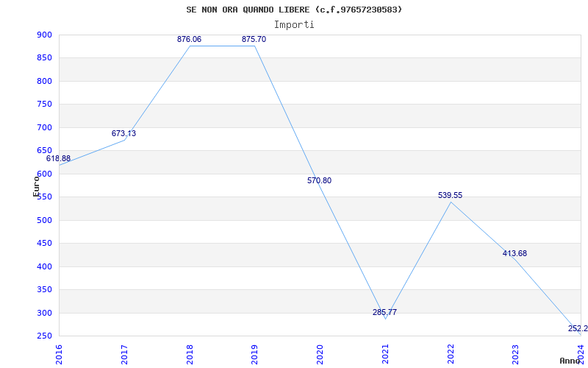Click the 673.13 data label
Viewport: 588px width, 368px height.
[123, 133]
